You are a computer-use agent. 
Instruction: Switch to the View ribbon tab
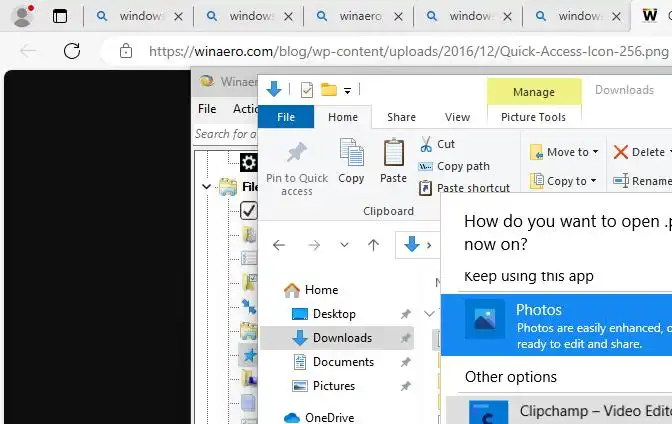tap(457, 117)
